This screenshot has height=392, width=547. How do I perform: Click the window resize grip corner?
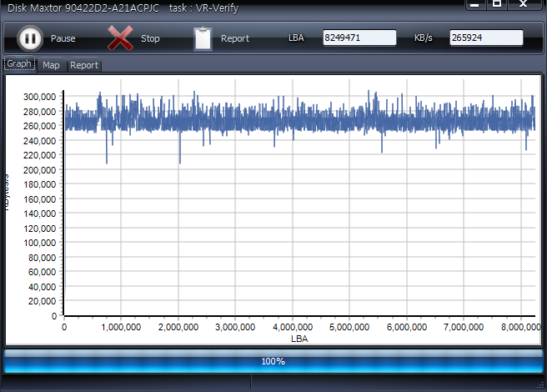540,385
